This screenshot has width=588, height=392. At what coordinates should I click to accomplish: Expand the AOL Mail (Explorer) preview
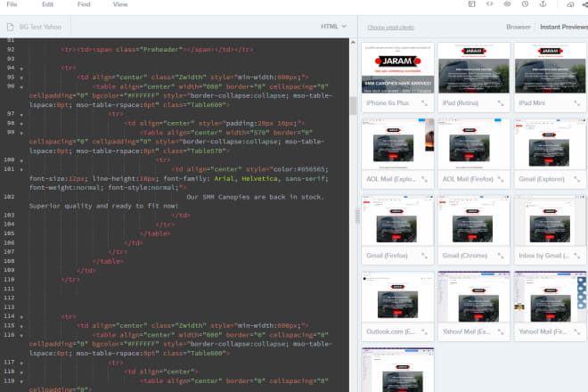(424, 179)
